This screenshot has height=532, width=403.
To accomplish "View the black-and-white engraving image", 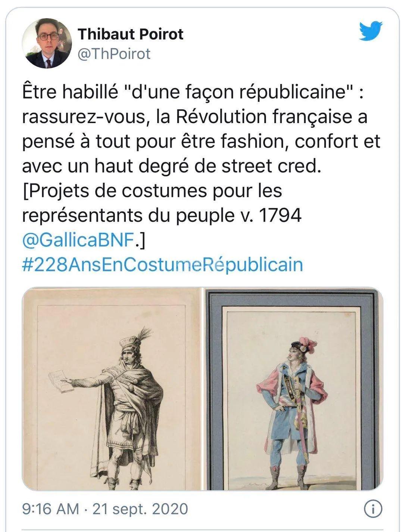I will click(111, 389).
